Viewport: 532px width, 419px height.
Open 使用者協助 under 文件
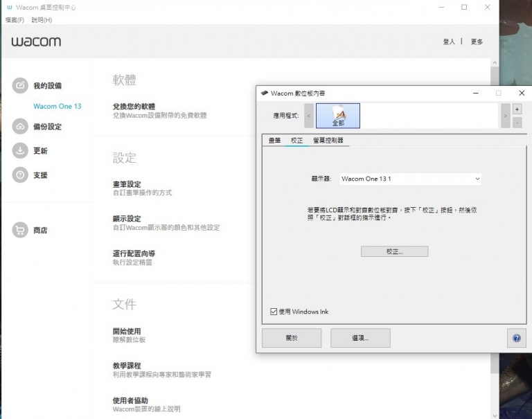(x=130, y=400)
